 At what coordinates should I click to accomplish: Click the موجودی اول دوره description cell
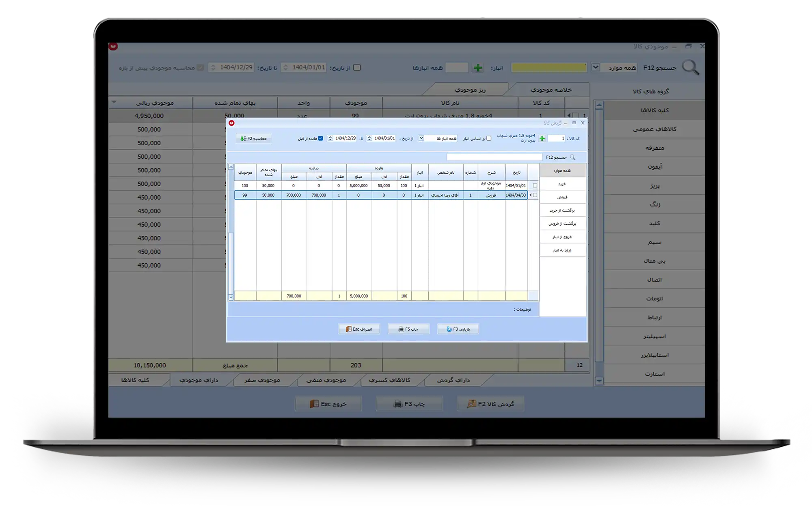tap(491, 185)
